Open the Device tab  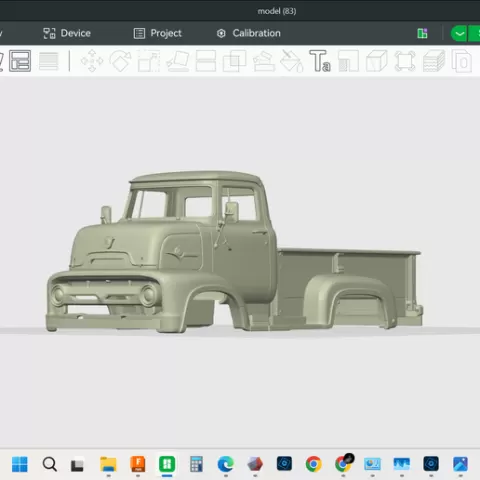point(67,33)
